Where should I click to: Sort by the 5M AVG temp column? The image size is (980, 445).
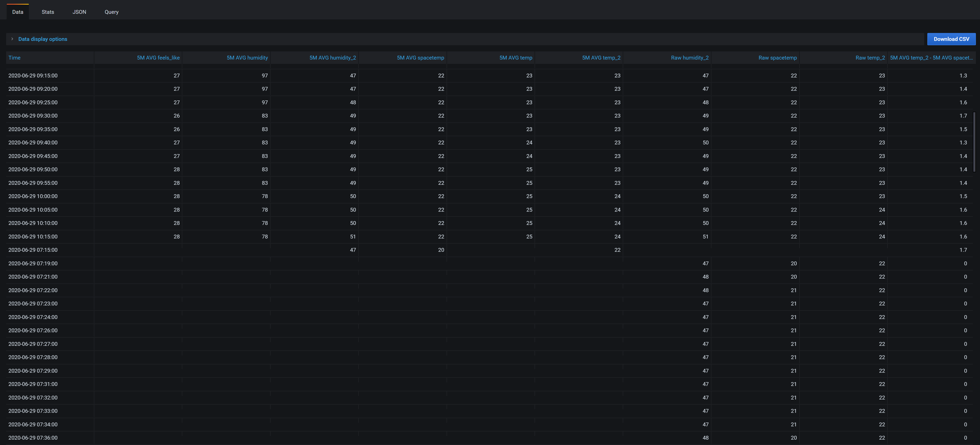(516, 58)
